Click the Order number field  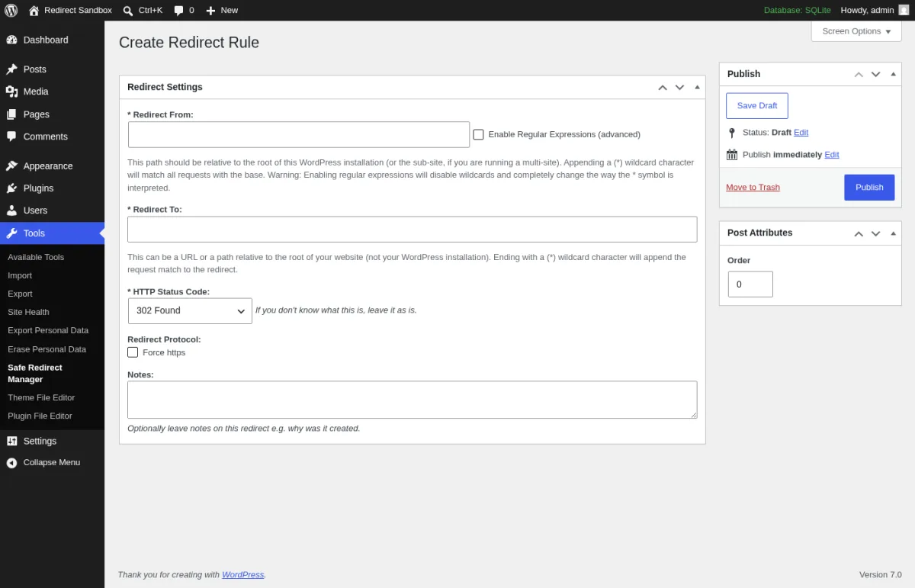[750, 284]
